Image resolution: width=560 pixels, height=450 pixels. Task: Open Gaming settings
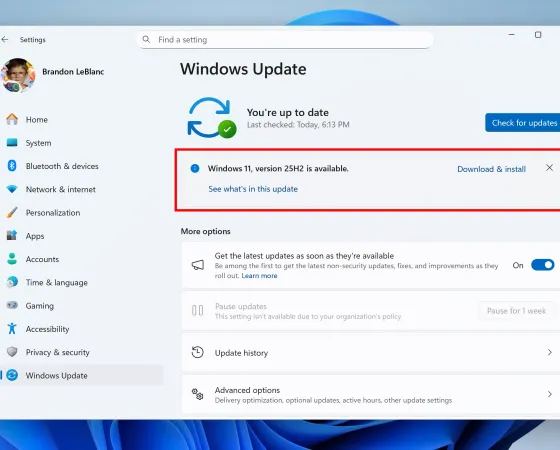click(x=40, y=306)
